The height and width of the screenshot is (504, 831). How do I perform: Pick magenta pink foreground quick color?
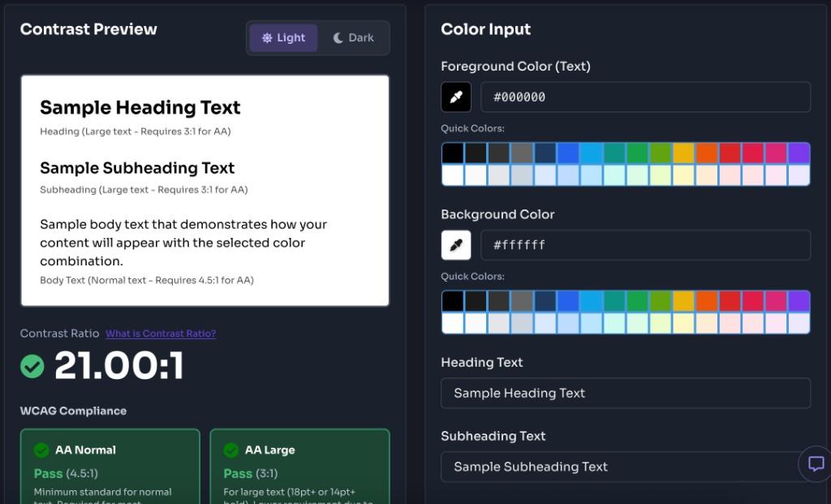pyautogui.click(x=776, y=153)
